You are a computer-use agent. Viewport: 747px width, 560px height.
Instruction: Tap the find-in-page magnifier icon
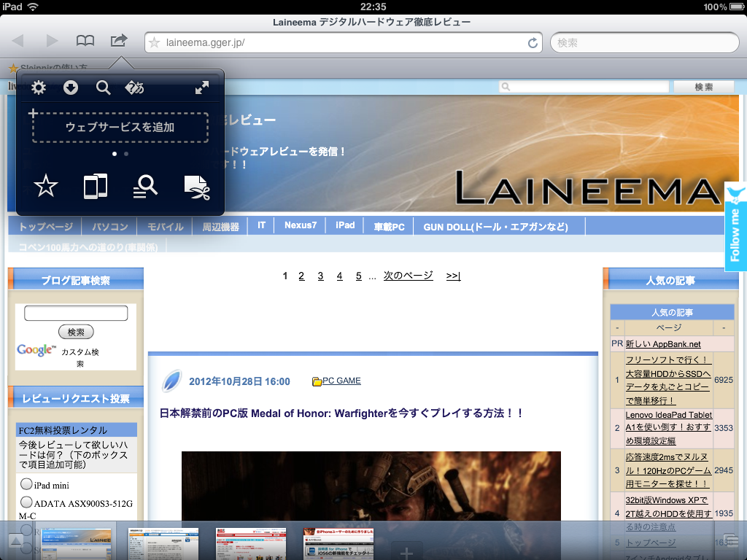145,186
